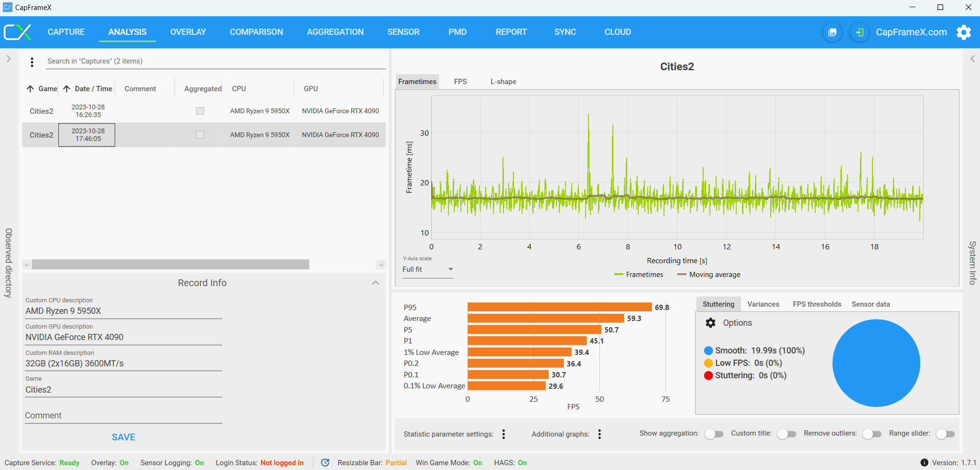
Task: Click the Comment column header
Action: click(140, 89)
